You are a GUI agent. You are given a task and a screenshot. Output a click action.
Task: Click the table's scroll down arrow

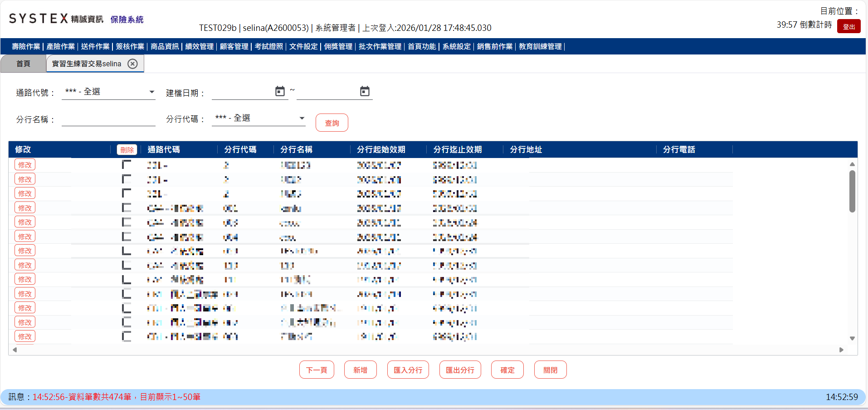tap(852, 338)
